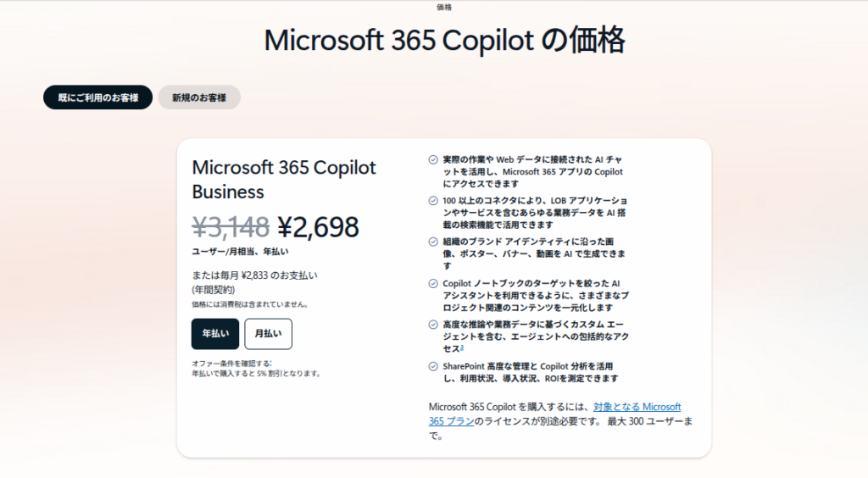The height and width of the screenshot is (478, 868).
Task: Click the crossed-out ¥3,148 price
Action: tap(231, 226)
